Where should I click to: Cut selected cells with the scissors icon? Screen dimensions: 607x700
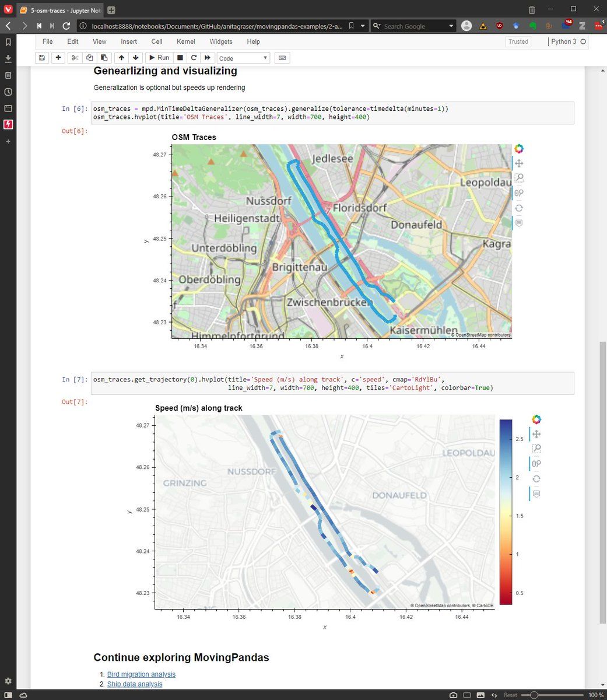75,58
